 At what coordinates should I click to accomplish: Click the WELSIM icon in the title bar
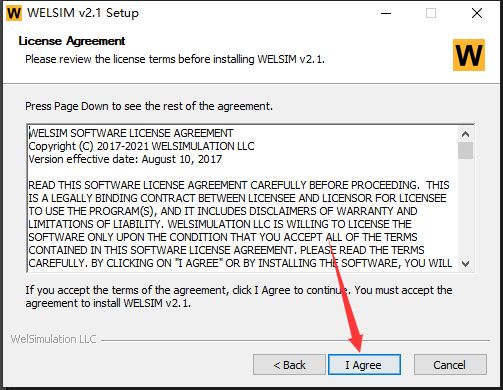click(14, 13)
